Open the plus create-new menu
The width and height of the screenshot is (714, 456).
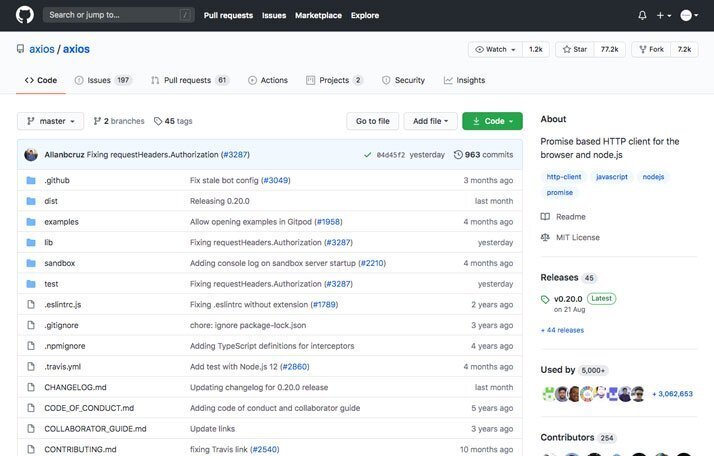[663, 15]
